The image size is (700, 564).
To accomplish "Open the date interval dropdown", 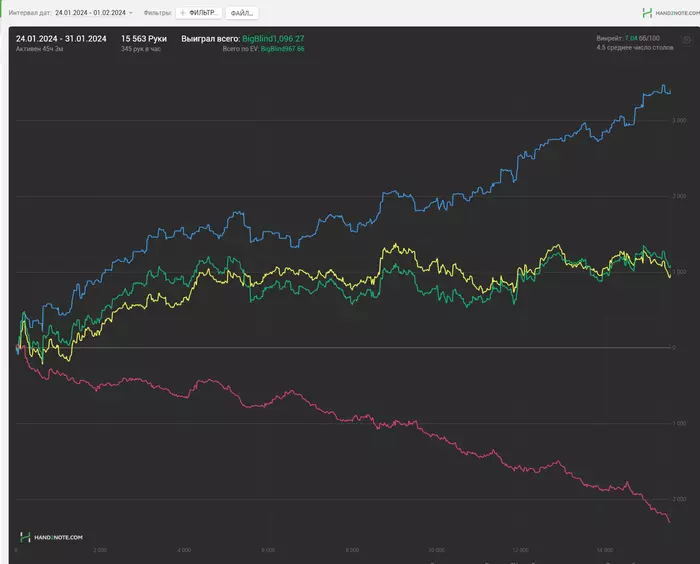I will tap(94, 13).
